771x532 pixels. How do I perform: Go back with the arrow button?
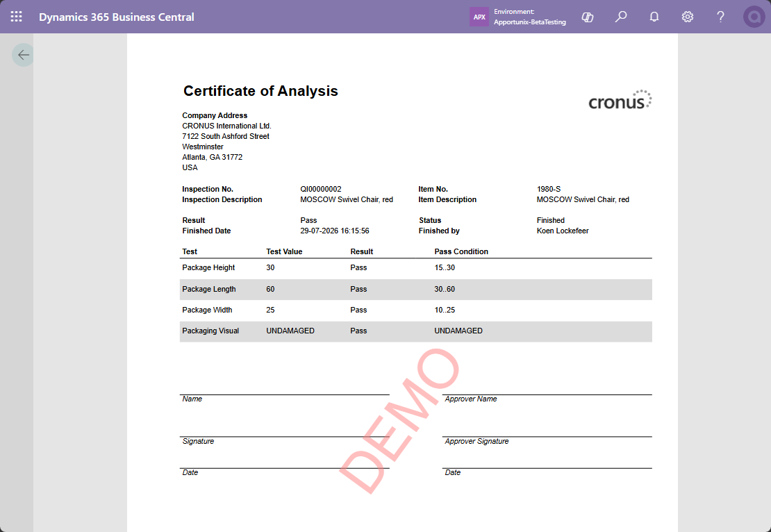pyautogui.click(x=23, y=55)
